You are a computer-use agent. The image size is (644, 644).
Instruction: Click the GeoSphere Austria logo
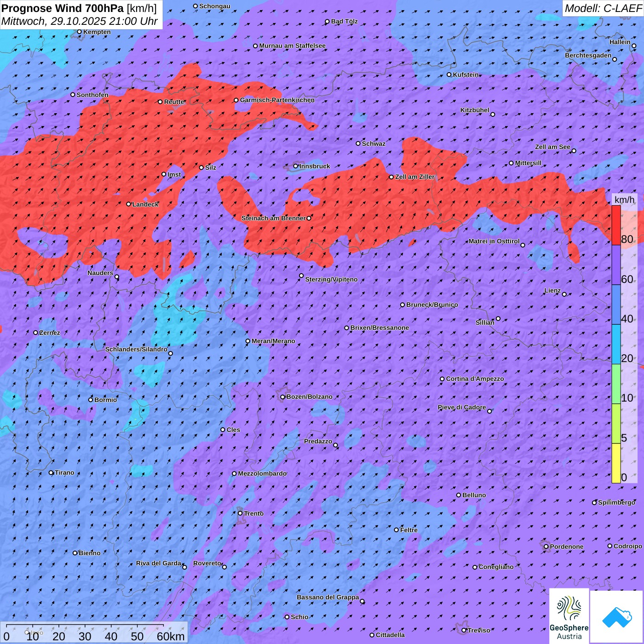569,616
